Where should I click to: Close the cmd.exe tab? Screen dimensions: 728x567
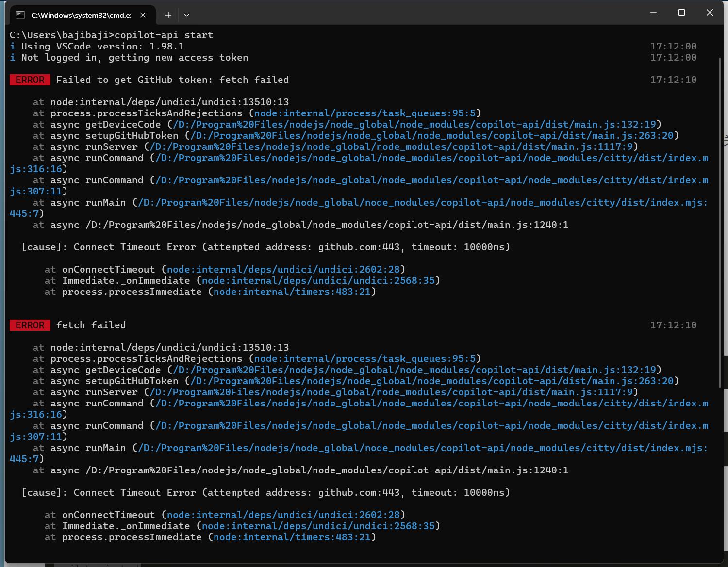tap(143, 15)
